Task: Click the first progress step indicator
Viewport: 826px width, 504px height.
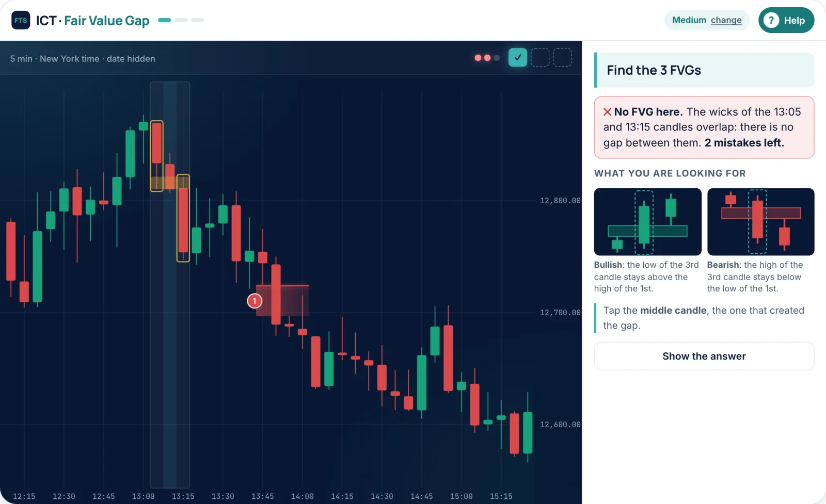Action: coord(164,20)
